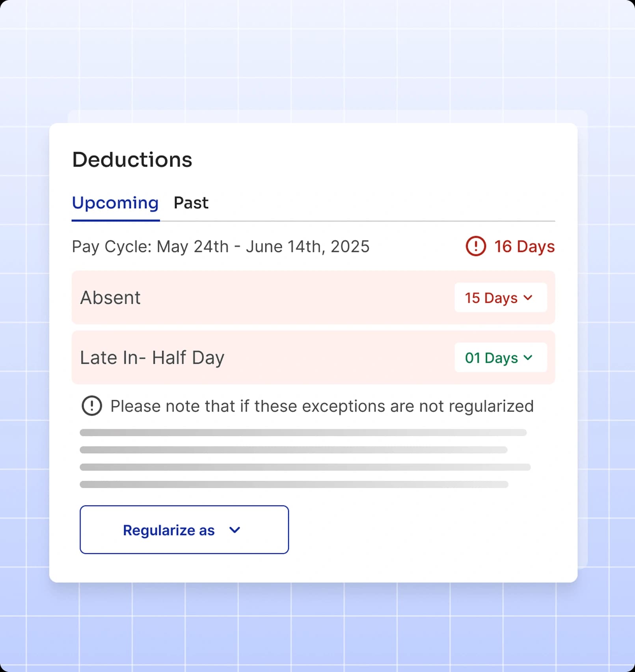Image resolution: width=635 pixels, height=672 pixels.
Task: Click the chevron on the 15 Days selector
Action: pyautogui.click(x=529, y=298)
